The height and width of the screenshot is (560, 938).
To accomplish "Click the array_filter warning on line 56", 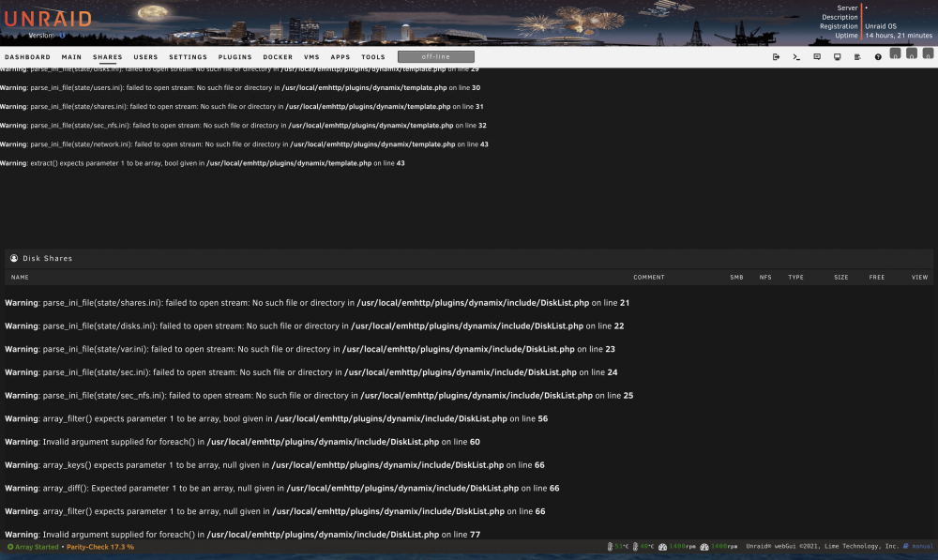I will point(277,418).
